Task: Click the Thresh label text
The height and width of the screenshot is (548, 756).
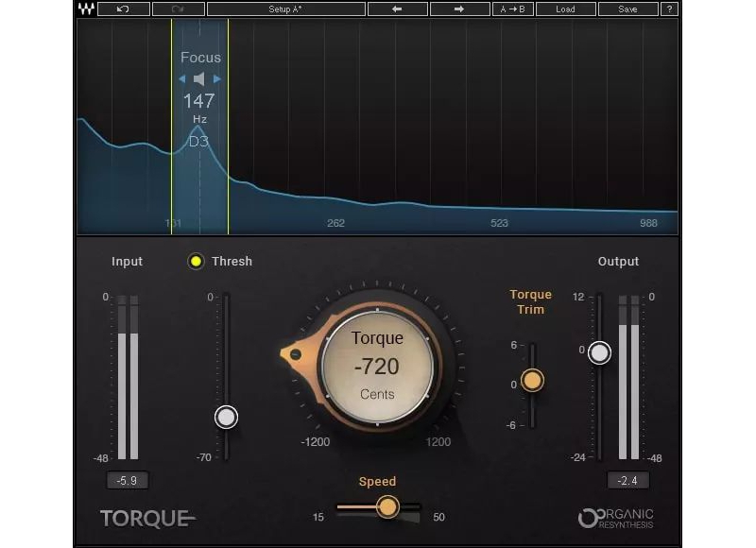Action: pyautogui.click(x=232, y=261)
